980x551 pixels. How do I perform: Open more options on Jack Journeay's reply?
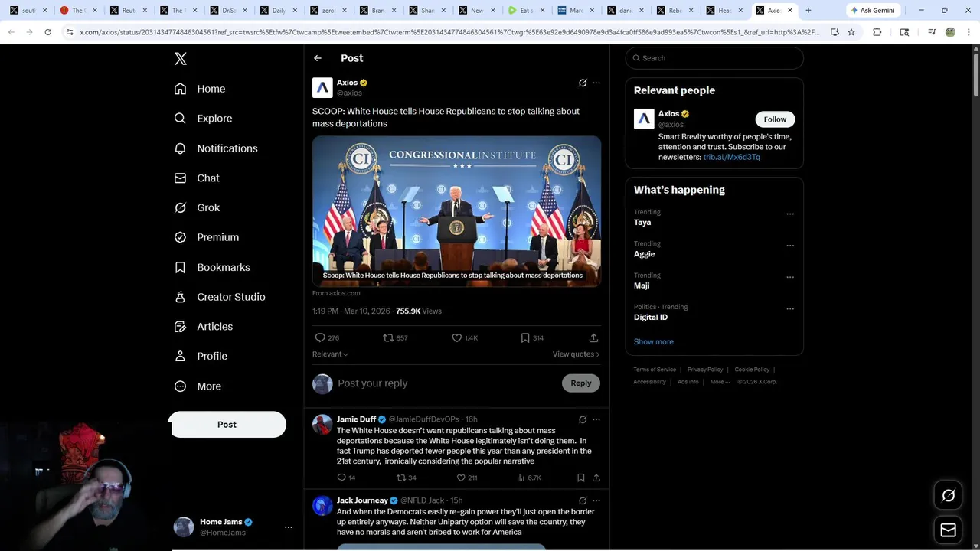coord(596,500)
